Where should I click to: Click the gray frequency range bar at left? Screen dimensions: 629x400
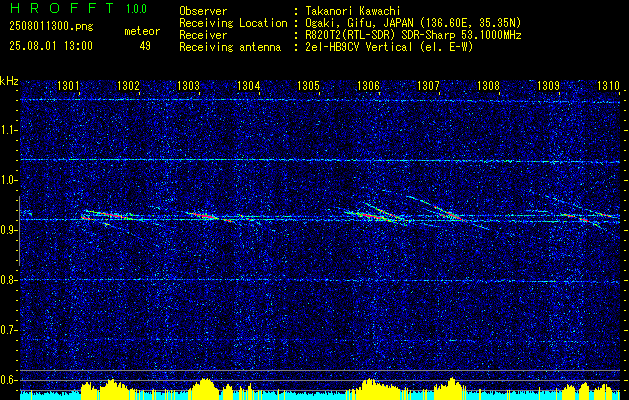pyautogui.click(x=19, y=231)
